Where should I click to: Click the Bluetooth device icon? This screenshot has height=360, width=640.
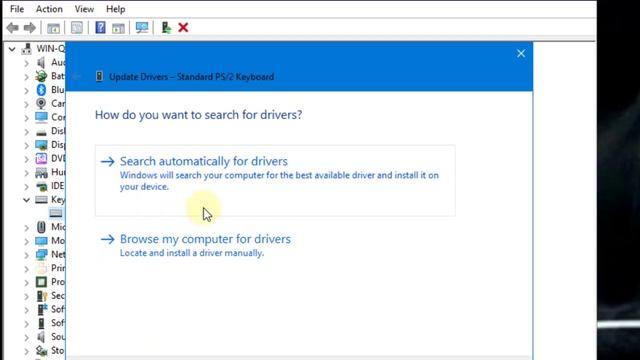pyautogui.click(x=41, y=90)
